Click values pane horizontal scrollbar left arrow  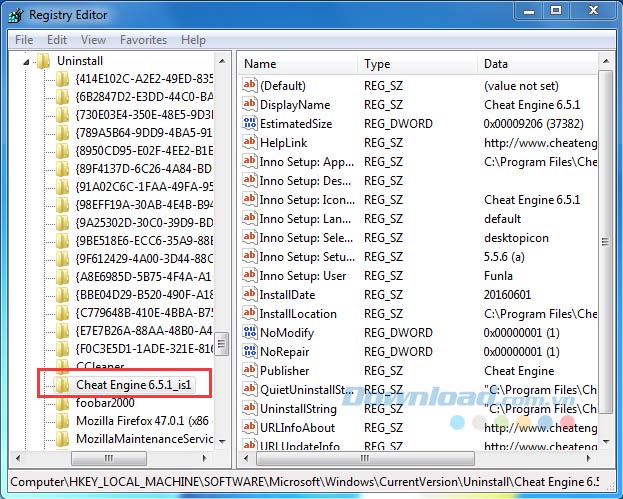[246, 458]
